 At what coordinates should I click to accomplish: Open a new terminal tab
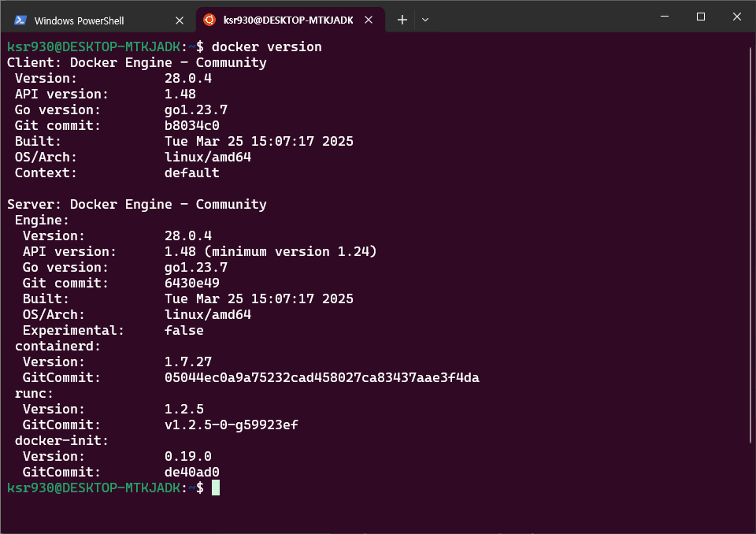click(402, 20)
